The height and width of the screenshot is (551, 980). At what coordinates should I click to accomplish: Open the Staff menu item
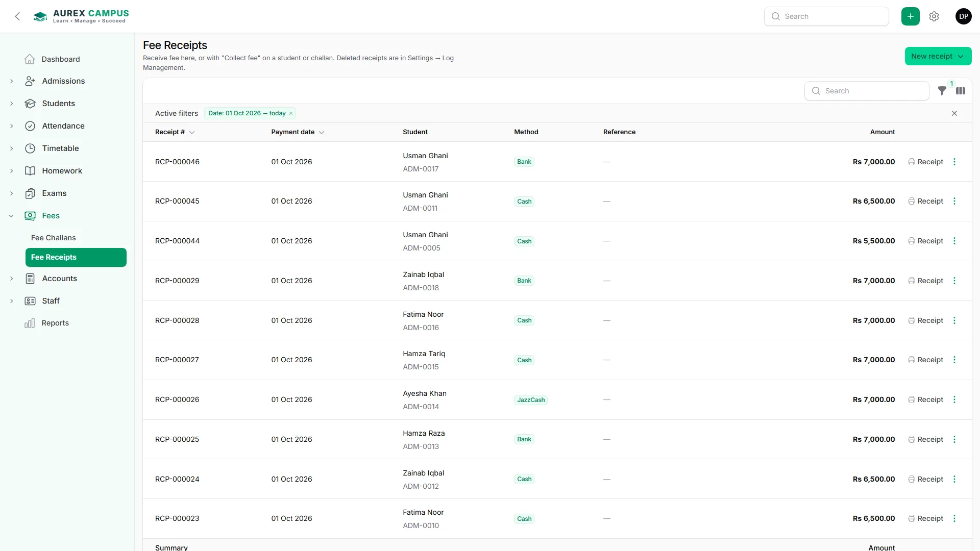tap(51, 301)
